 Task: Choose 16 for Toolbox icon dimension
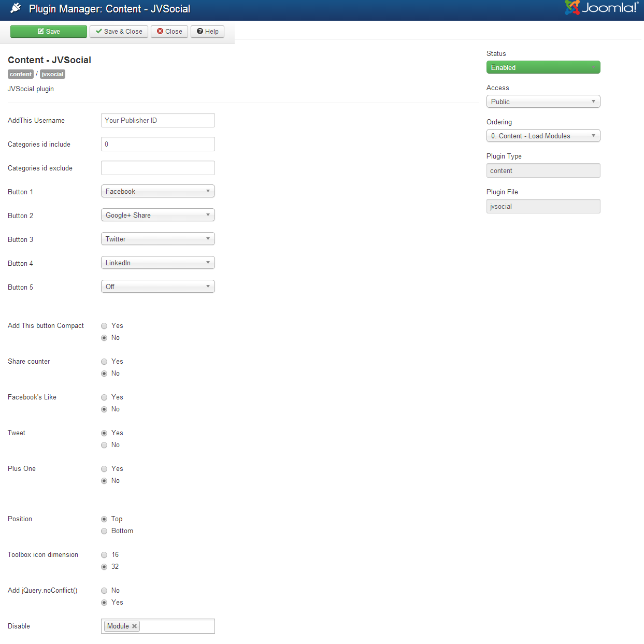pos(104,555)
